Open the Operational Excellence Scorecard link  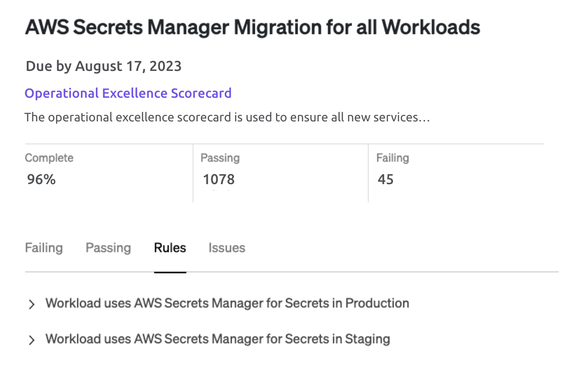click(x=128, y=93)
